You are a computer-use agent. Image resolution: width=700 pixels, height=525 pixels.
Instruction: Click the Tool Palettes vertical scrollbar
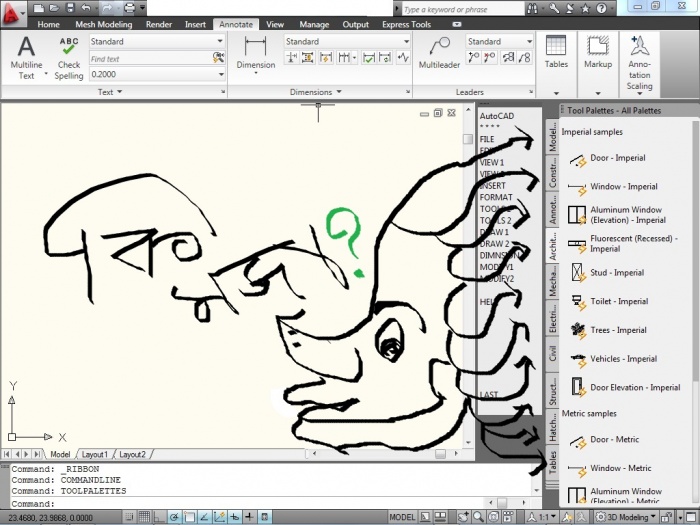(696, 260)
